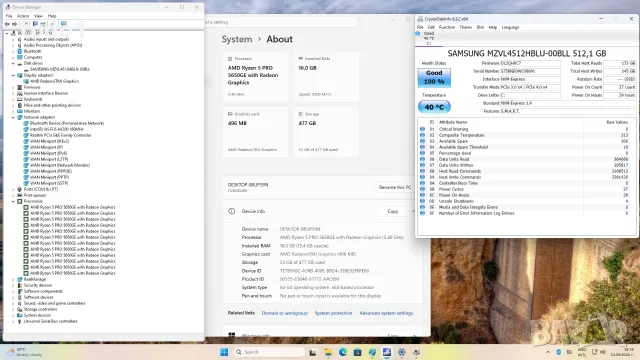Screen dimensions: 640x360
Task: Click the status circle for Data Units Read
Action: click(x=422, y=159)
